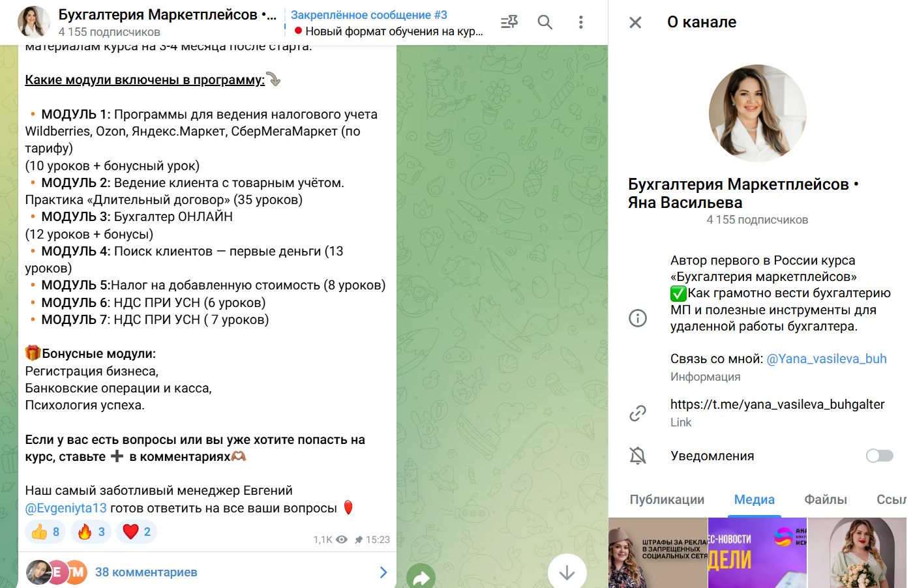Click the info icon beside channel description

point(637,318)
